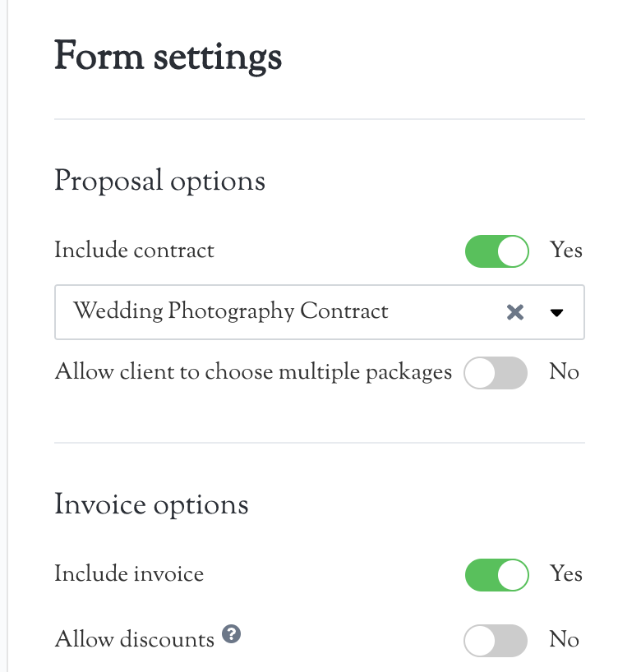The image size is (618, 672).
Task: Click the divider line under Form settings
Action: [x=319, y=120]
